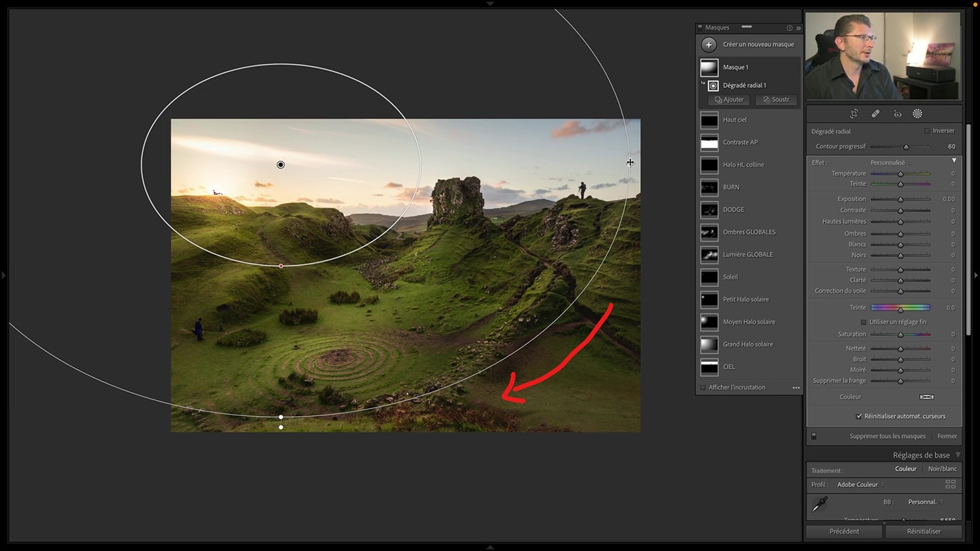Select the Lumière GLOBALE mask

[x=750, y=254]
